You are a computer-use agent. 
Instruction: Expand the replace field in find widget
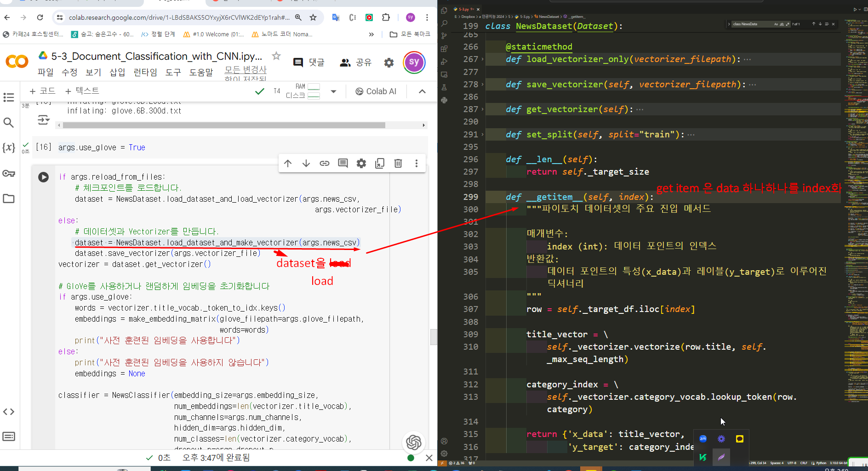point(729,24)
